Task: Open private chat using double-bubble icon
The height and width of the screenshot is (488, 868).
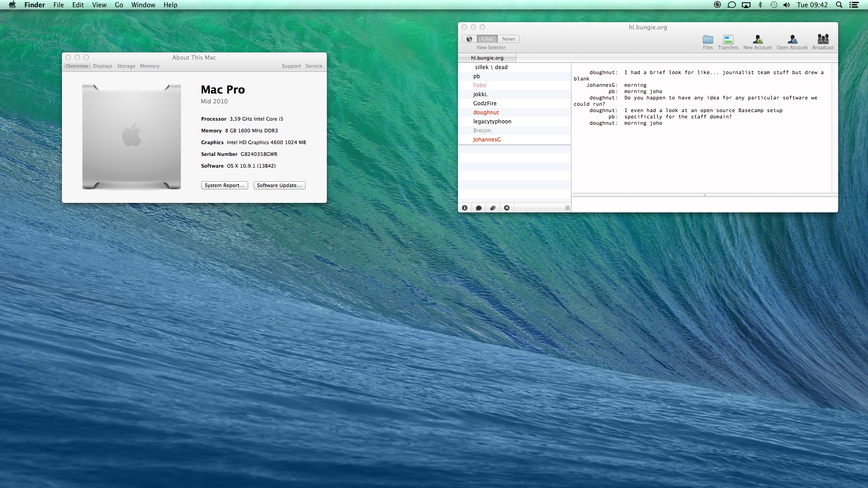Action: [493, 208]
